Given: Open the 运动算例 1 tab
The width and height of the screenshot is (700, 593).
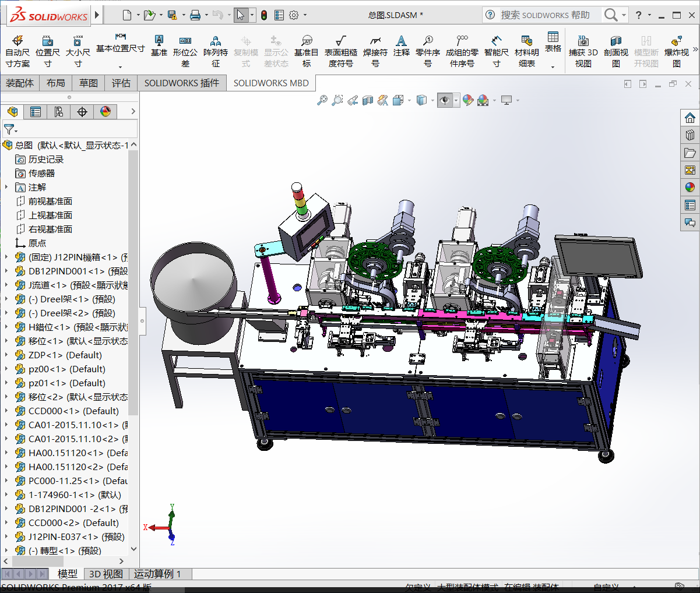Looking at the screenshot, I should point(157,574).
